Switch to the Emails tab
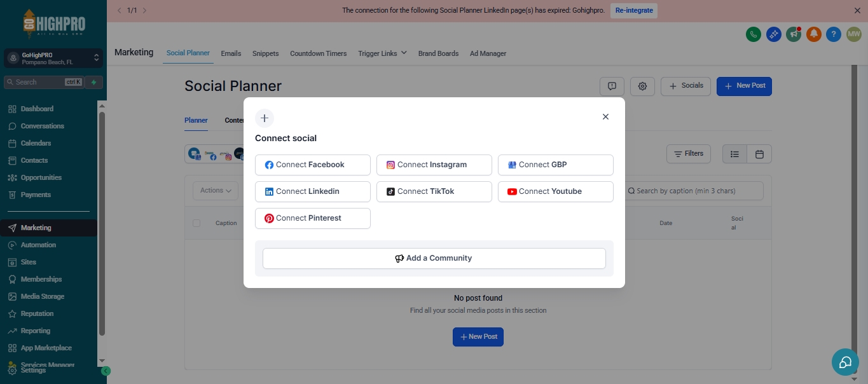Viewport: 868px width, 384px height. [231, 53]
